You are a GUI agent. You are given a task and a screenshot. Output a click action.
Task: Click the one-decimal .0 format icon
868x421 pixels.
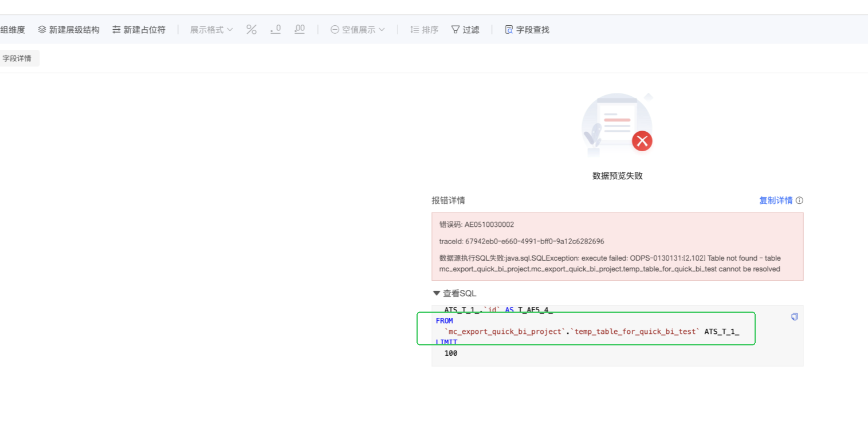point(276,30)
